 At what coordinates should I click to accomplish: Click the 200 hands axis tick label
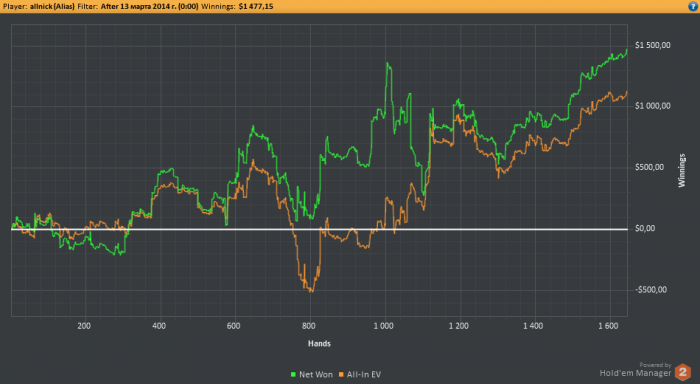[x=84, y=326]
